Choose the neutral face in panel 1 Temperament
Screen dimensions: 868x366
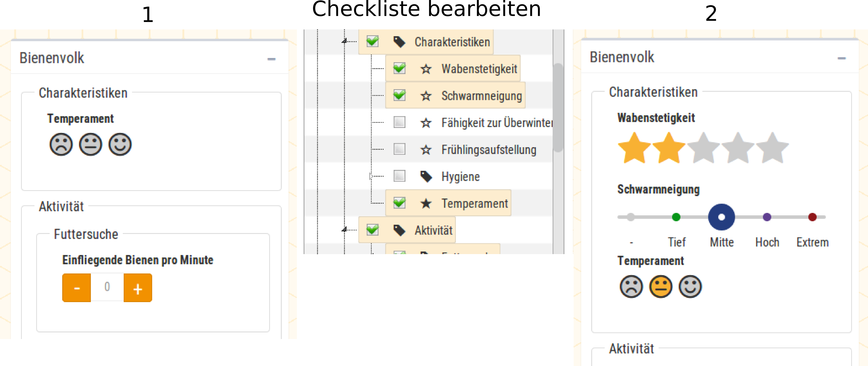point(91,145)
